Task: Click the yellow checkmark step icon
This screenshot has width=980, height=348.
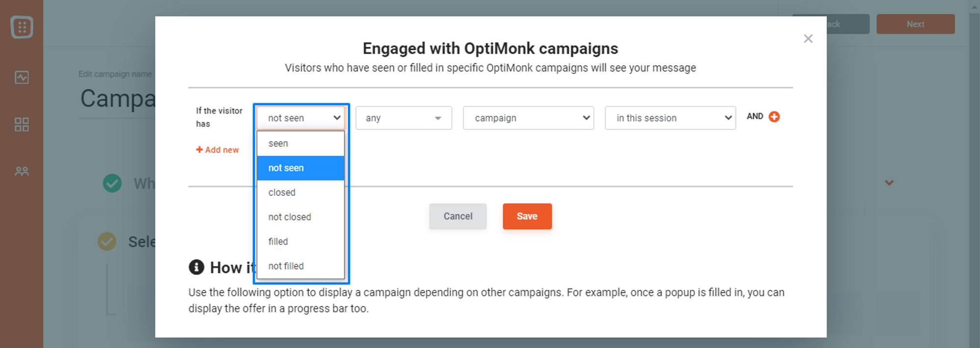Action: [x=107, y=241]
